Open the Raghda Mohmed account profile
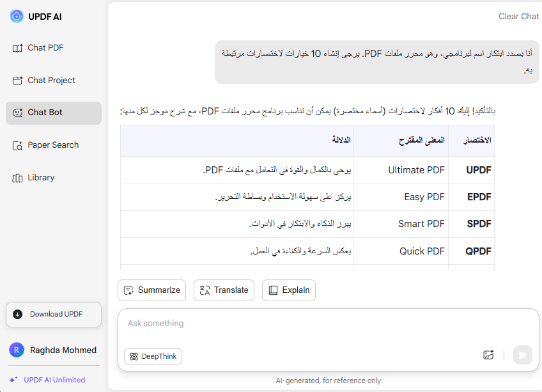Image resolution: width=542 pixels, height=392 pixels. [53, 350]
